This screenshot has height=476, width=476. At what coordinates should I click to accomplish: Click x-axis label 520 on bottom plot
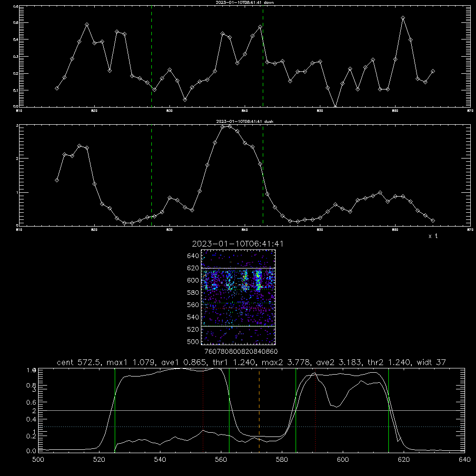click(x=99, y=460)
